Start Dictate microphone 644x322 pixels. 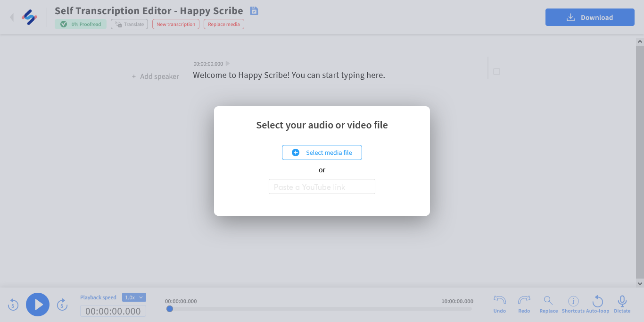tap(622, 304)
